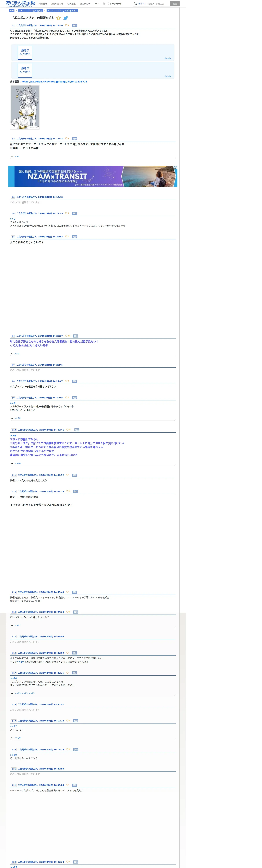Like post 4 with its heart icon
Screen dimensions: 262x868
pyautogui.click(x=66, y=213)
